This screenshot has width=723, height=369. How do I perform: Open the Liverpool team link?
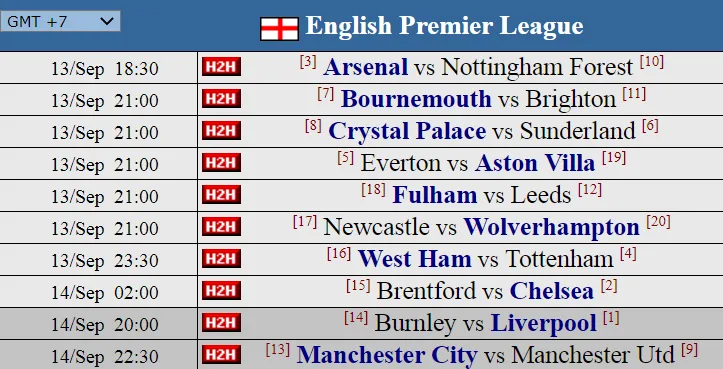click(x=544, y=324)
